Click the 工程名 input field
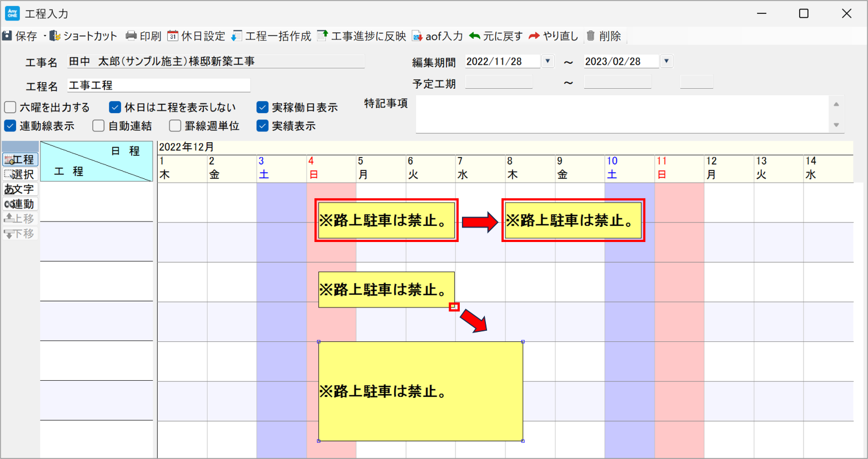868x459 pixels. click(158, 85)
